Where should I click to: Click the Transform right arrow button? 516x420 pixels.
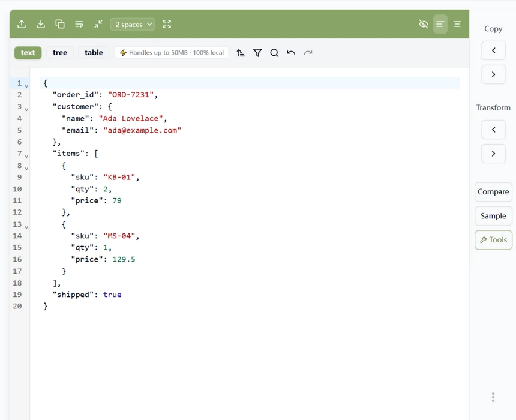(x=493, y=154)
